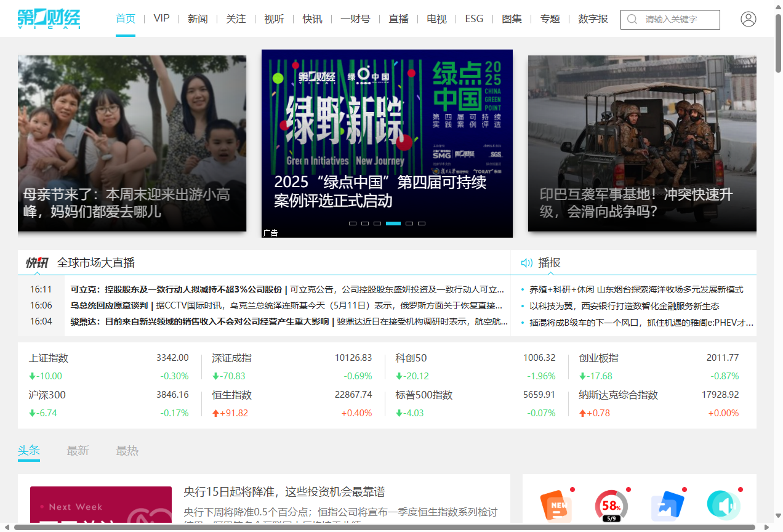The height and width of the screenshot is (532, 783).
Task: Open the 数字报 navigation entry
Action: point(592,18)
